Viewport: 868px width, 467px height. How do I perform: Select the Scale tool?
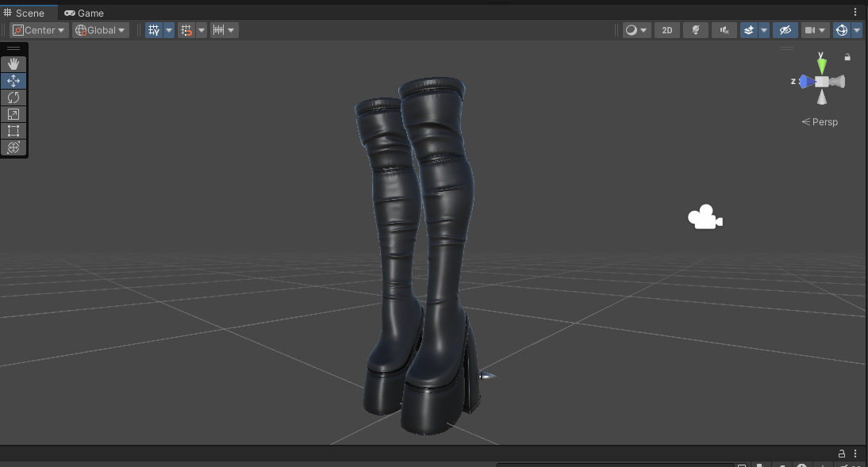13,114
